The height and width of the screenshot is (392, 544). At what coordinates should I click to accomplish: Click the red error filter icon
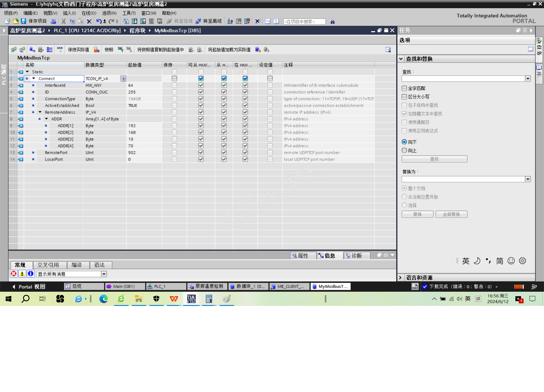click(x=14, y=274)
